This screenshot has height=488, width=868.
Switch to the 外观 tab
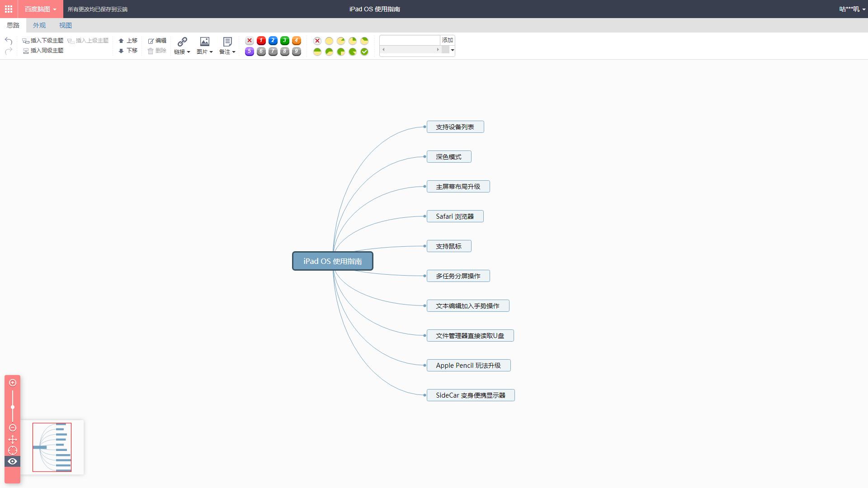tap(39, 25)
